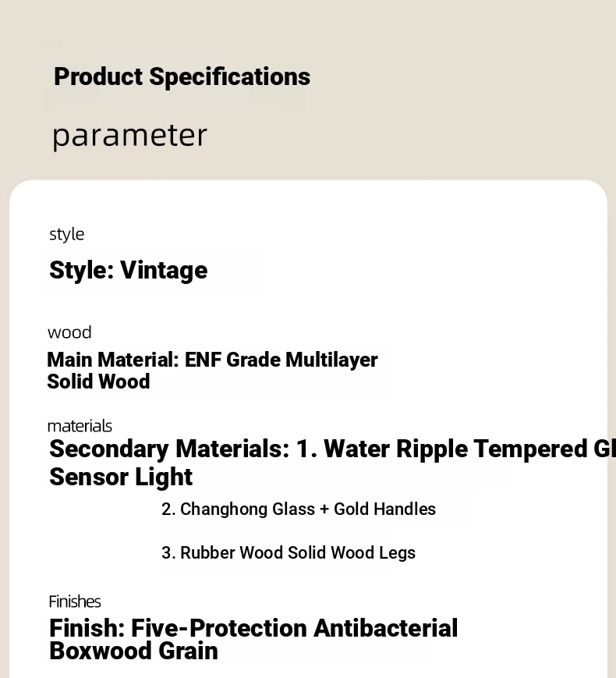Click the word 'Vintage'

point(164,270)
